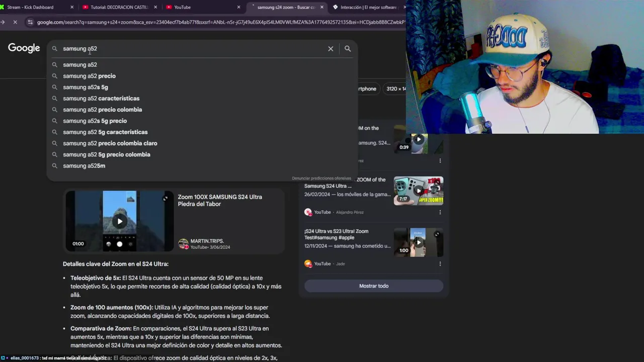
Task: Expand the Piedra del Tabor video fullscreen icon
Action: tap(165, 199)
